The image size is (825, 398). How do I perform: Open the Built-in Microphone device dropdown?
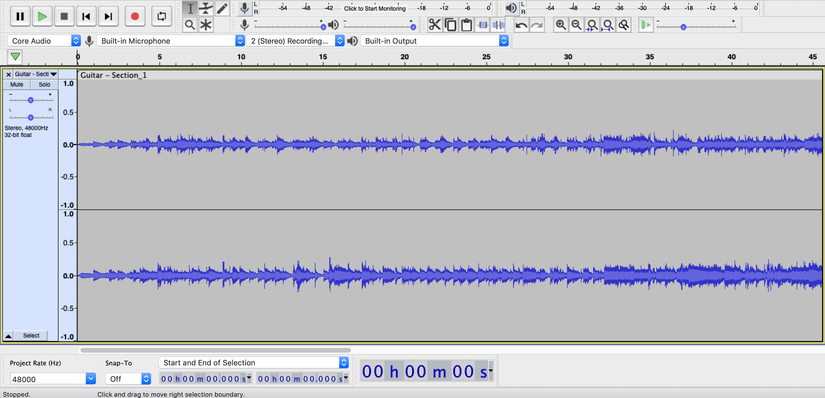[x=171, y=41]
